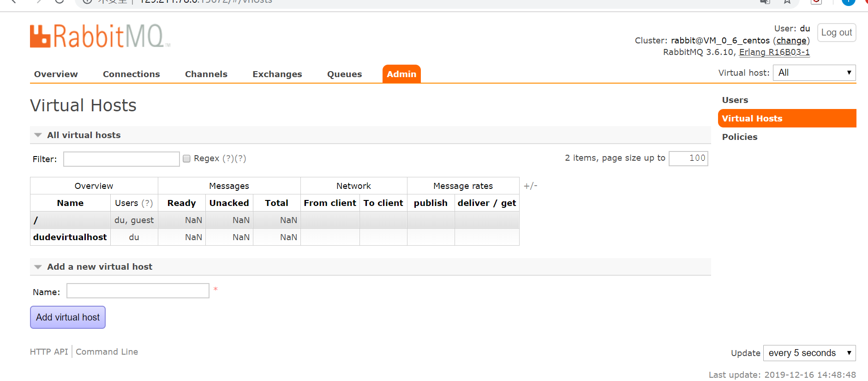
Task: Open the Channels tab
Action: pos(206,74)
